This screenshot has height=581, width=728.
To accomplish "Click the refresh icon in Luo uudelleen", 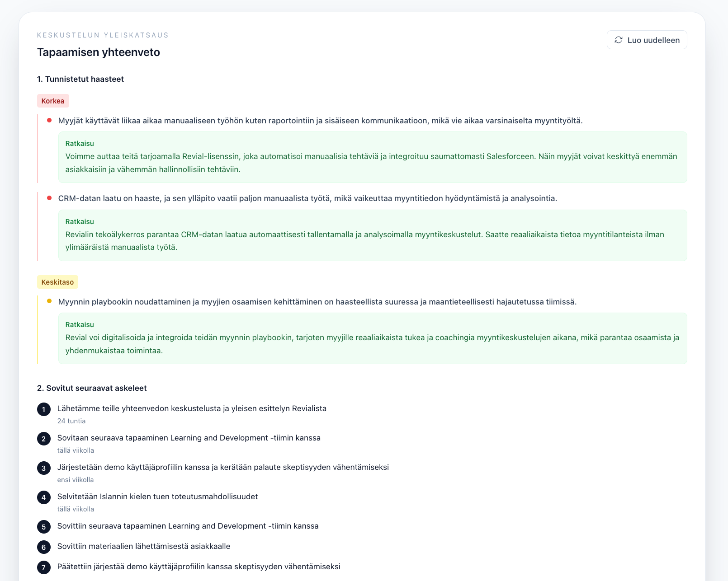I will [x=619, y=40].
